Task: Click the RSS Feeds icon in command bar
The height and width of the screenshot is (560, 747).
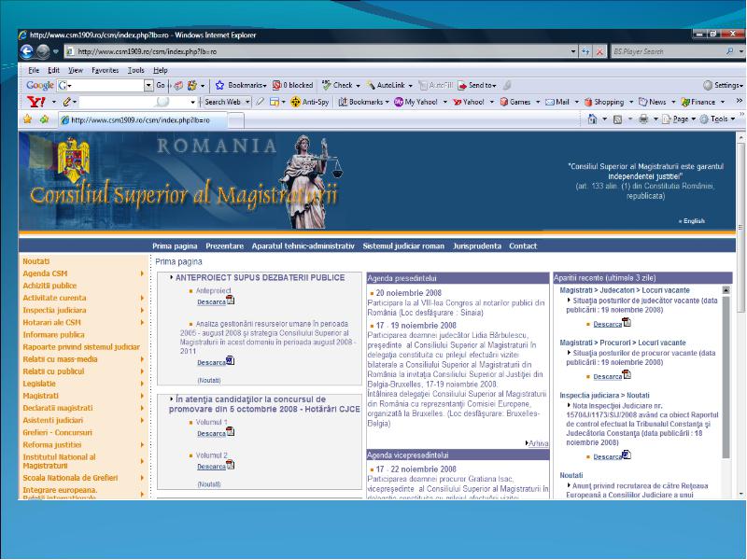Action: 617,119
